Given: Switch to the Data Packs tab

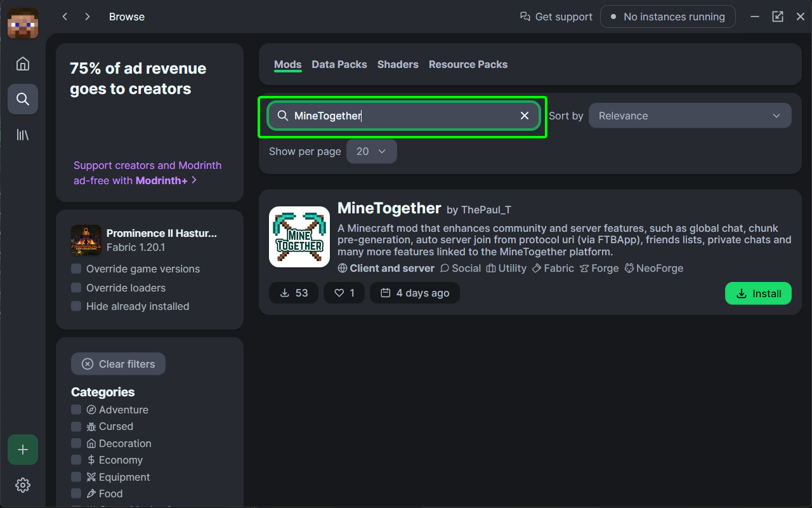Looking at the screenshot, I should (339, 64).
